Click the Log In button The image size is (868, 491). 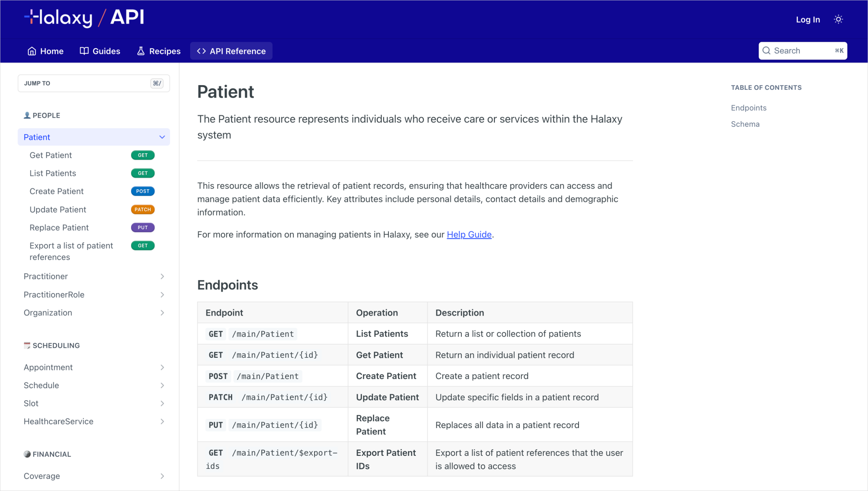(x=808, y=20)
